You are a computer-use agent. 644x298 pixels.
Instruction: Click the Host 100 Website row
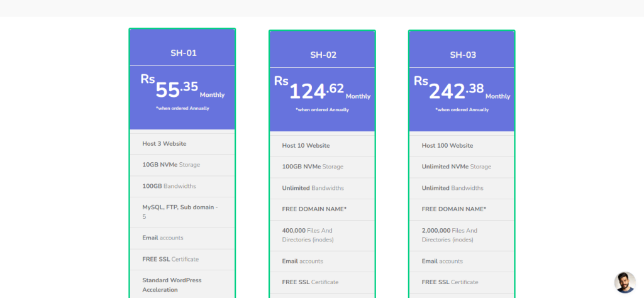[x=447, y=146]
